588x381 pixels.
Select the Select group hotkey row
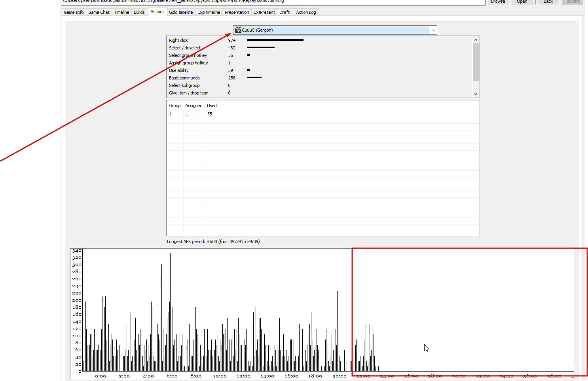click(320, 55)
